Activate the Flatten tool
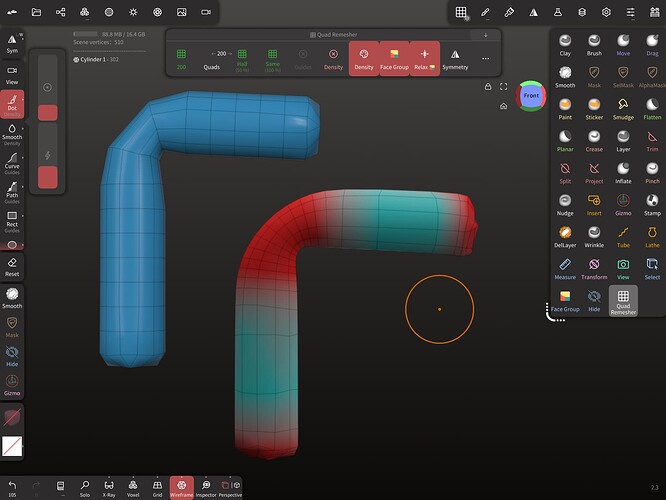The height and width of the screenshot is (500, 666). coord(652,109)
